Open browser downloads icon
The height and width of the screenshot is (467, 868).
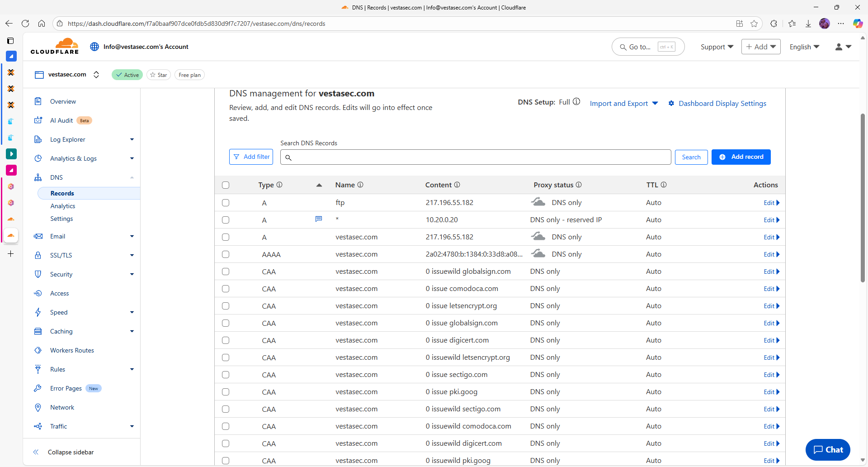click(x=808, y=24)
